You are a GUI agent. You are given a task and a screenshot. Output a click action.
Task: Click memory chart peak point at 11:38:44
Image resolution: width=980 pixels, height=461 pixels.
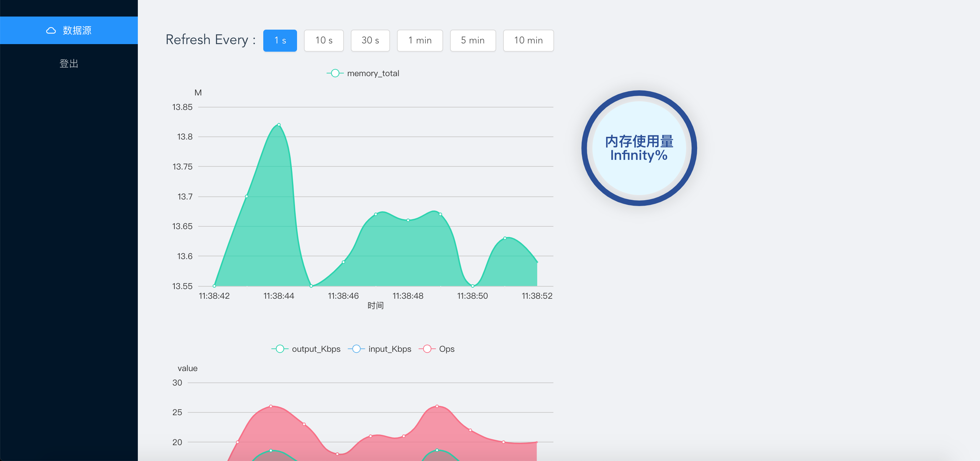(279, 125)
